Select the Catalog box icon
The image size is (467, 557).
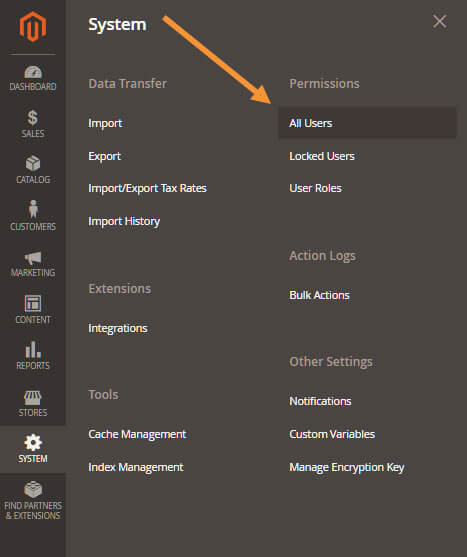click(33, 163)
